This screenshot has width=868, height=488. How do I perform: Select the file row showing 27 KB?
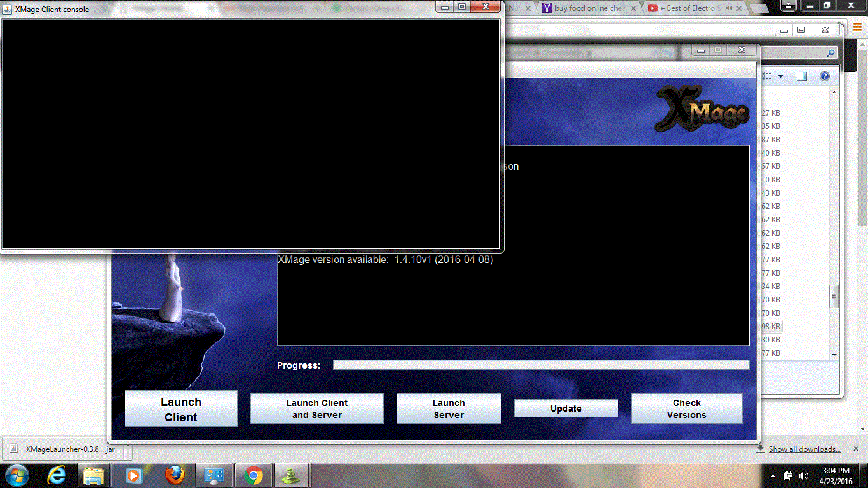[771, 113]
